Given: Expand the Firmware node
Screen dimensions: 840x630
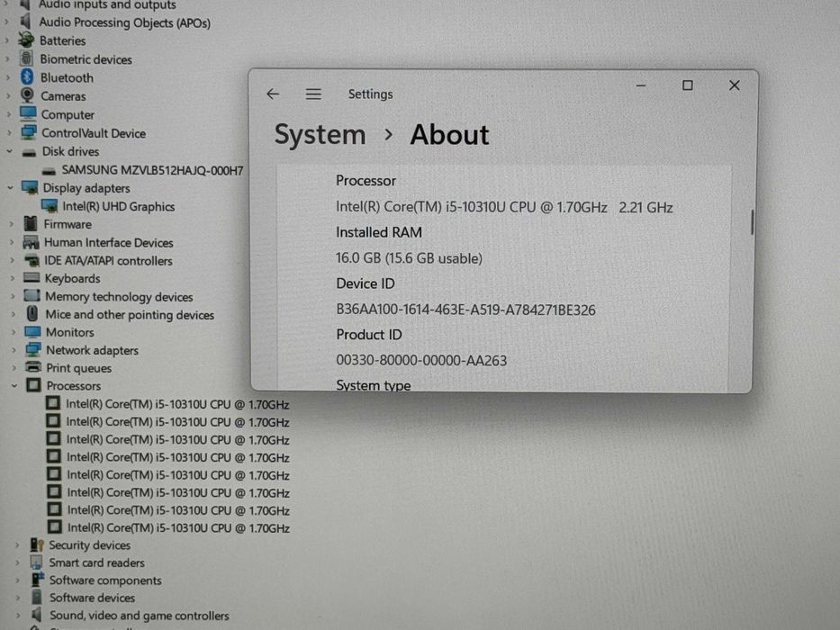Looking at the screenshot, I should [11, 224].
